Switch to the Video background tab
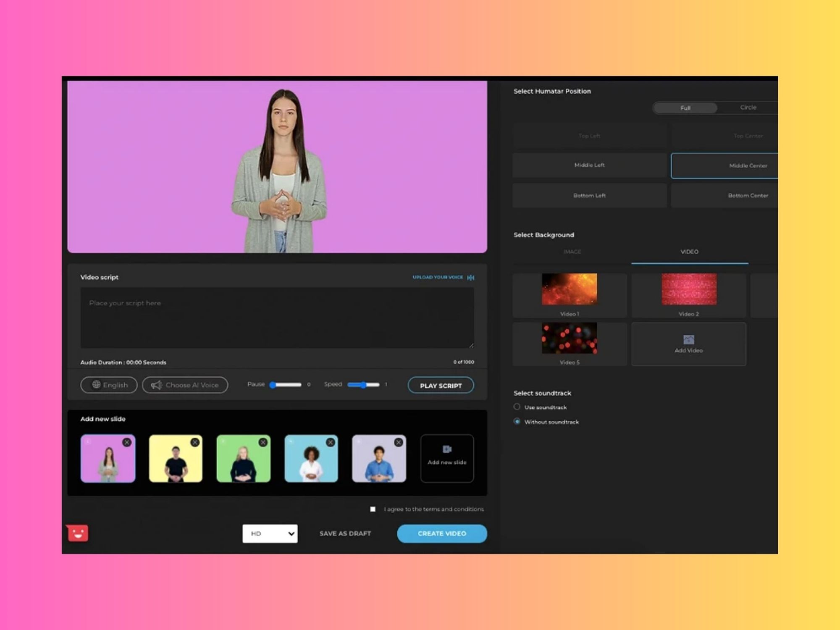This screenshot has height=630, width=840. [x=689, y=252]
